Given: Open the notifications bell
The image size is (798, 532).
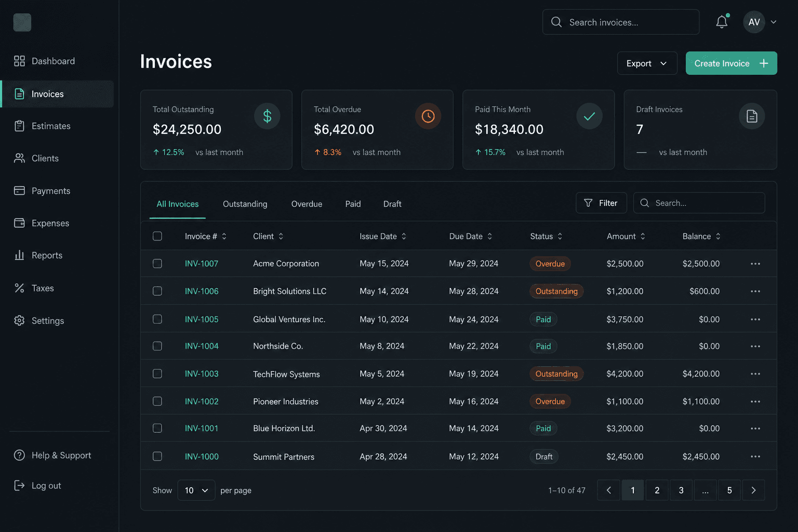Looking at the screenshot, I should coord(722,22).
